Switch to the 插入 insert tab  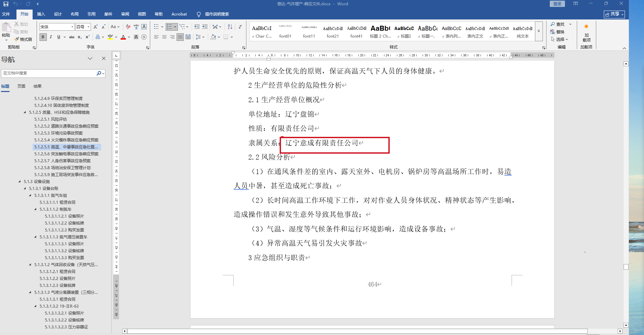[41, 14]
